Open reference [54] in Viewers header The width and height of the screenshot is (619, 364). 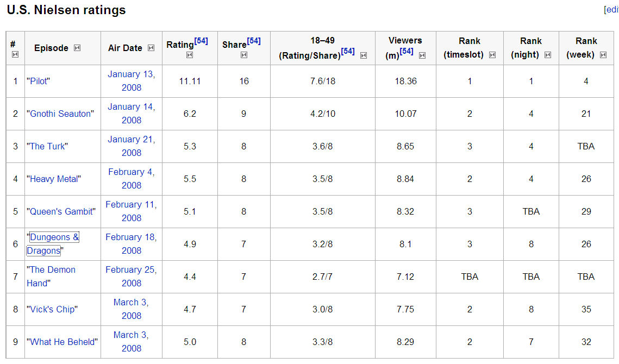(407, 51)
